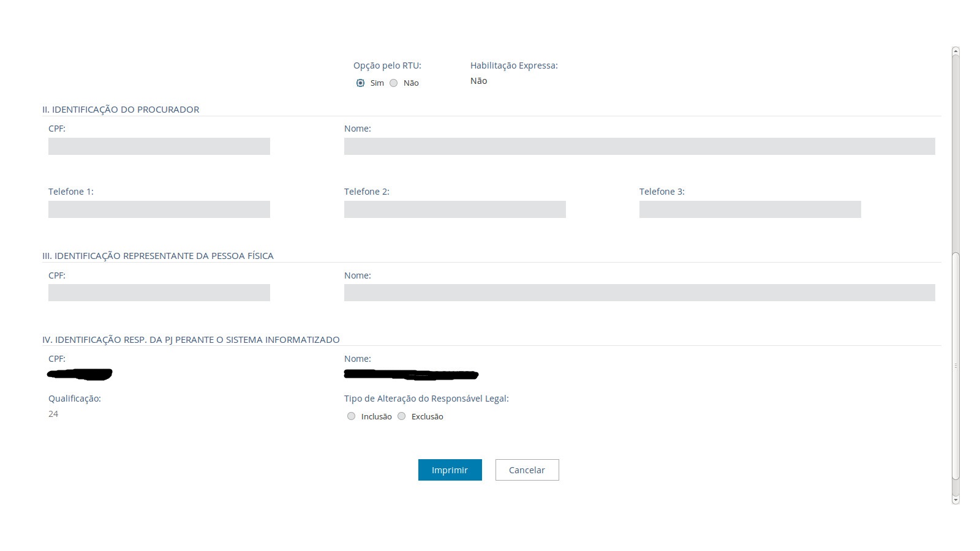Focus the Procurador CPF field

click(x=159, y=146)
